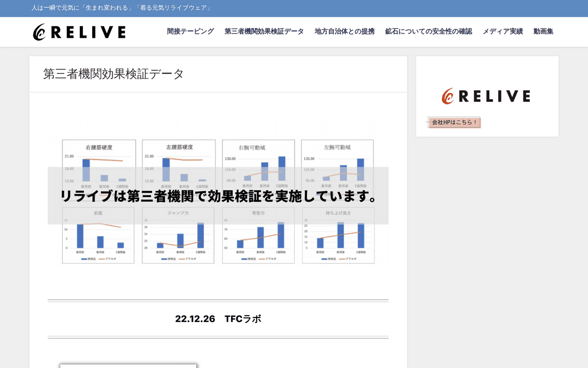The width and height of the screenshot is (588, 368).
Task: Open the 間接テーピング menu item
Action: 191,31
